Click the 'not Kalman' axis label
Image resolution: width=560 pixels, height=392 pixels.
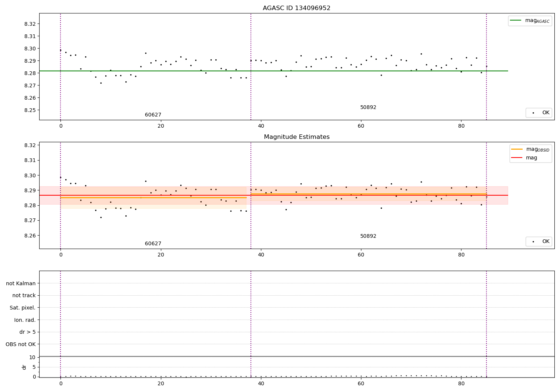pos(21,283)
